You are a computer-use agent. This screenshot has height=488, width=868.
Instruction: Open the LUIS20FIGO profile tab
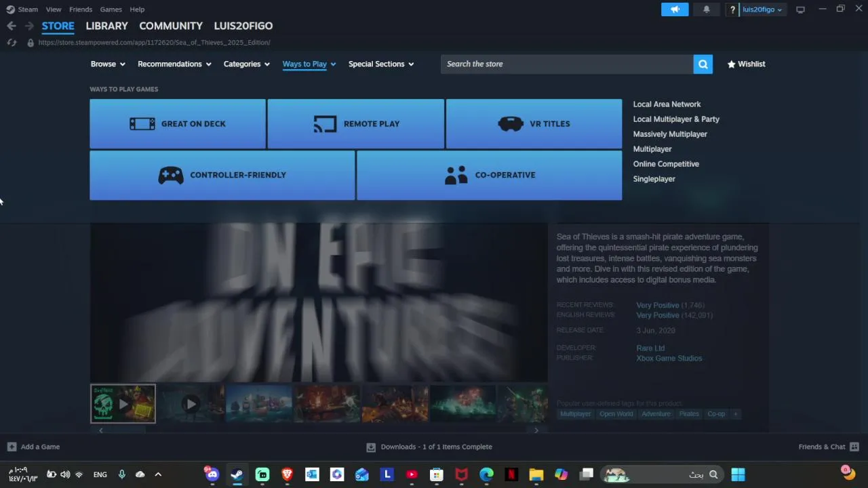point(243,26)
